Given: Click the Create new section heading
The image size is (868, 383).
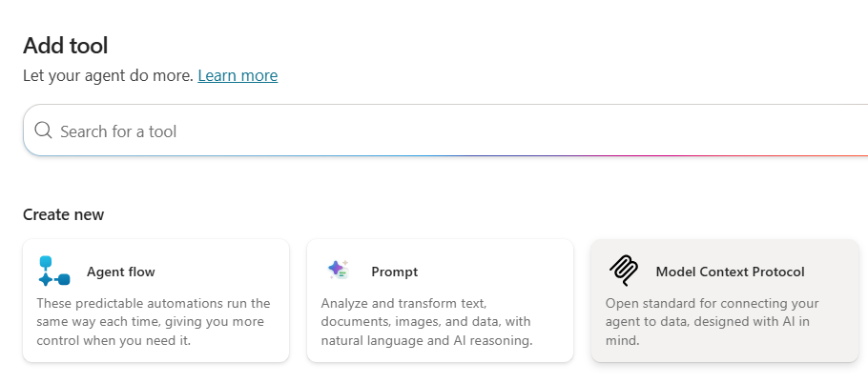Looking at the screenshot, I should [63, 214].
